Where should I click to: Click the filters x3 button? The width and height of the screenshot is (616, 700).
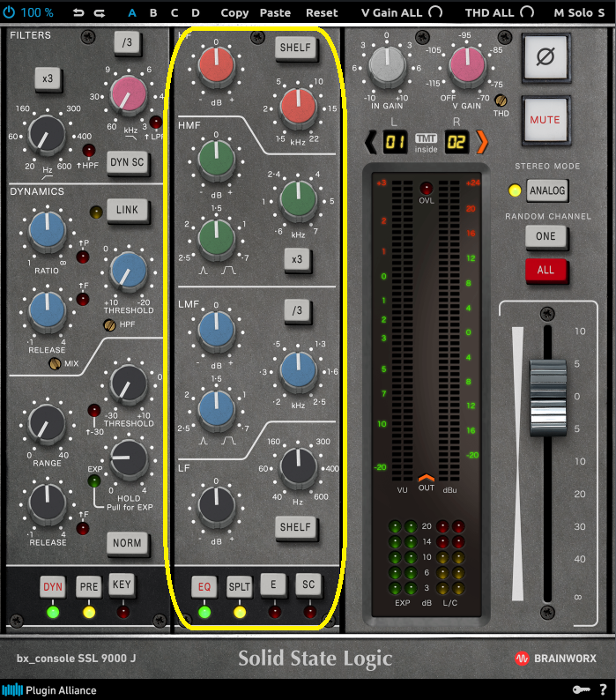[48, 79]
